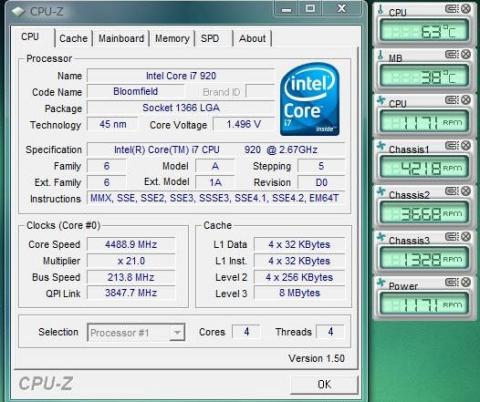Image resolution: width=480 pixels, height=402 pixels.
Task: Click the Level 3 cache value '8 MBytes'
Action: (299, 293)
